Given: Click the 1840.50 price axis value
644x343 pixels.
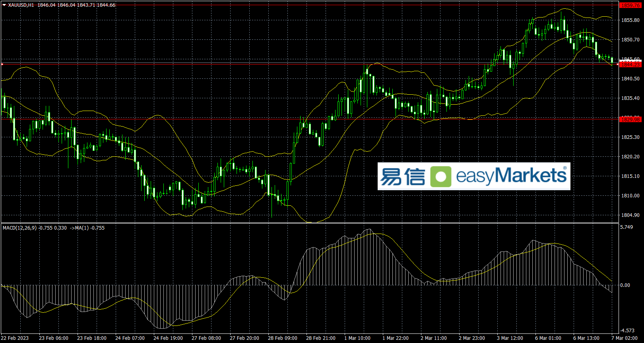Looking at the screenshot, I should (x=630, y=79).
